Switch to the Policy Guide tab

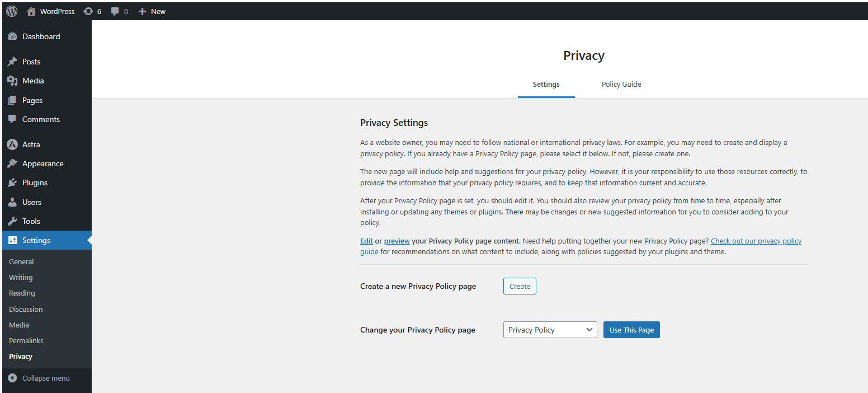coord(621,84)
